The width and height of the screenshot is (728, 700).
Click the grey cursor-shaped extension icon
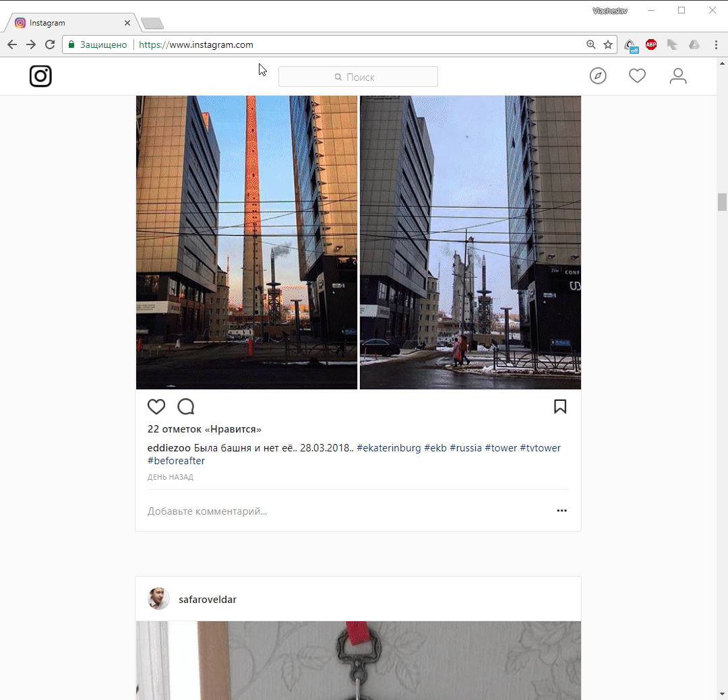[672, 44]
